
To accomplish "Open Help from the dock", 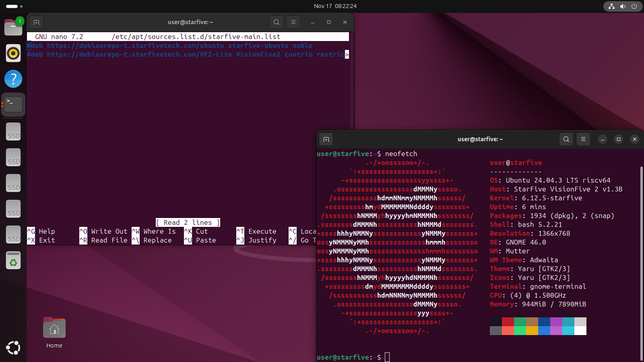I will coord(13,79).
